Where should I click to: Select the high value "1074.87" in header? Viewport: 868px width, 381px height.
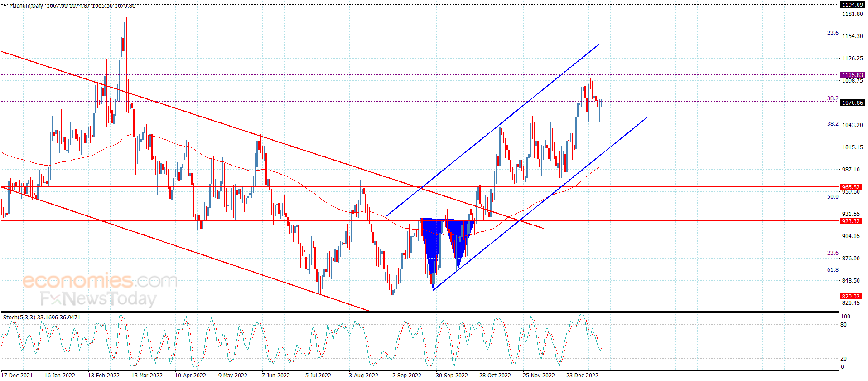[80, 6]
